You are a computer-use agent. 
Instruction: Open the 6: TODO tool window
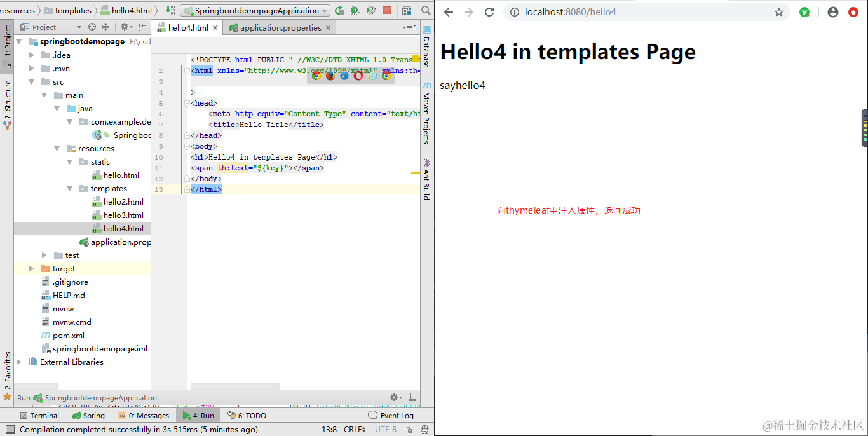pos(247,416)
